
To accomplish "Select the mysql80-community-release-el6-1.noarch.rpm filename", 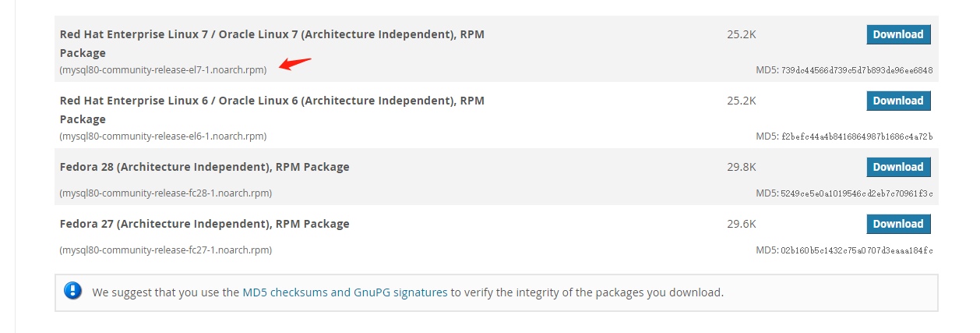I will (x=163, y=136).
